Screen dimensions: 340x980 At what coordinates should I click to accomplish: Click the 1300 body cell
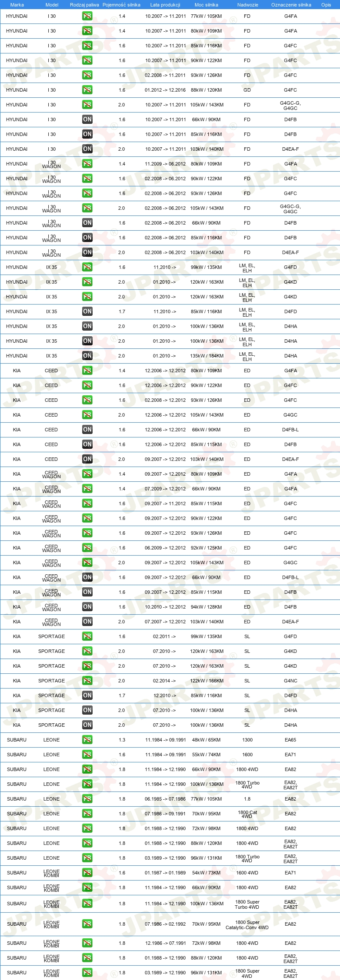(x=247, y=740)
